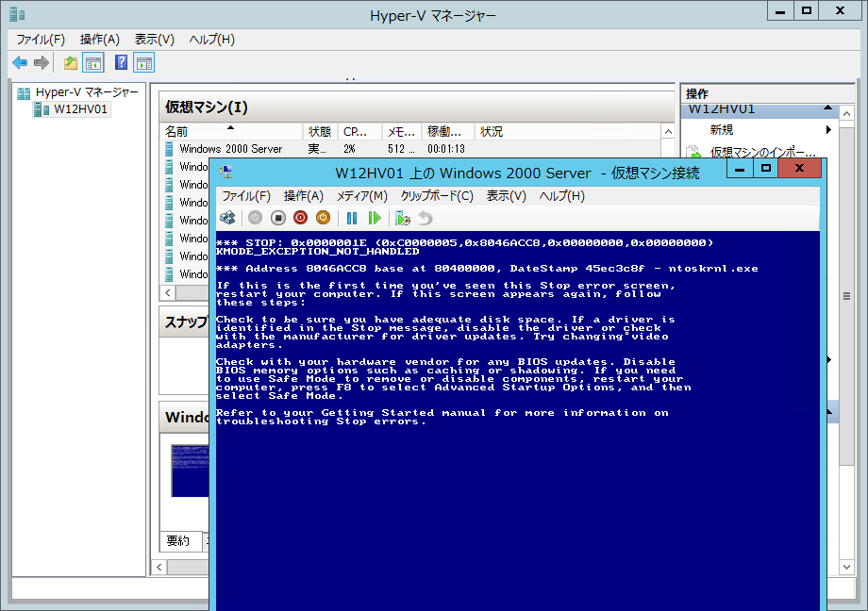
Task: Toggle the console tree pane icon
Action: [93, 63]
